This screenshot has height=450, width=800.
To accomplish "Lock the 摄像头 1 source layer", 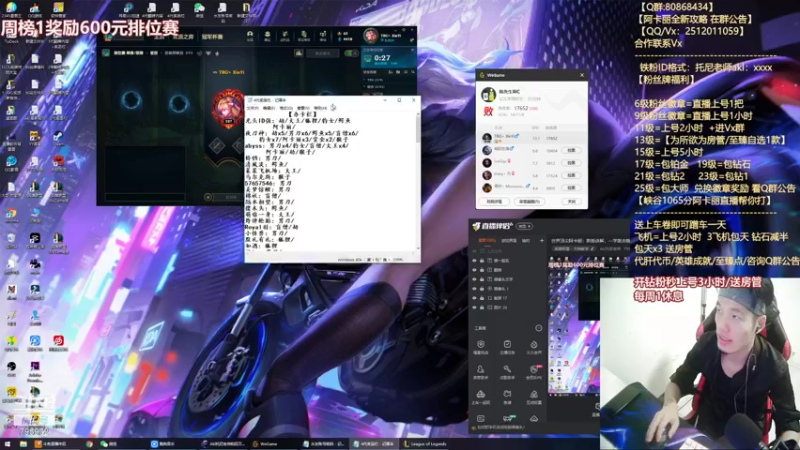I will click(x=482, y=289).
